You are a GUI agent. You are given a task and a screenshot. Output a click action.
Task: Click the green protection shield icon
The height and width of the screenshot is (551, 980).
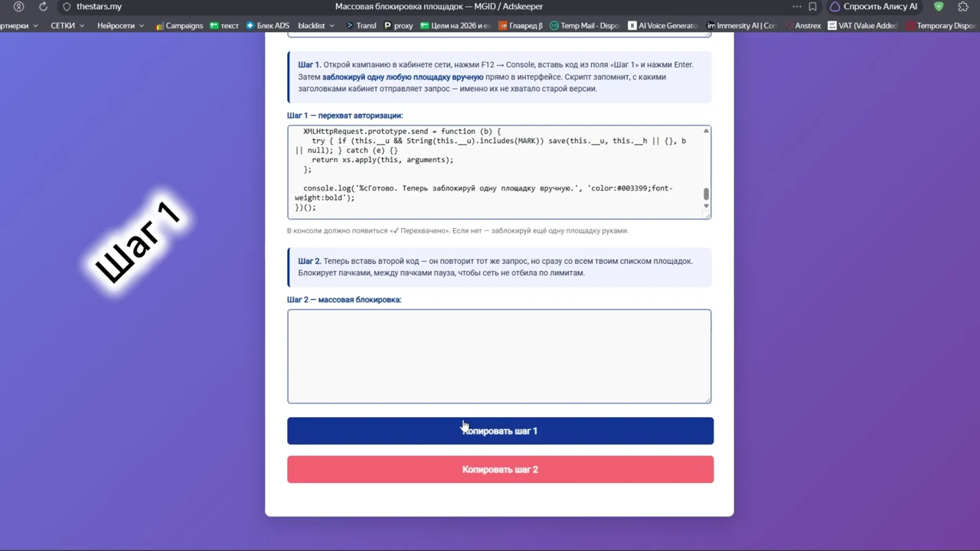(x=939, y=7)
